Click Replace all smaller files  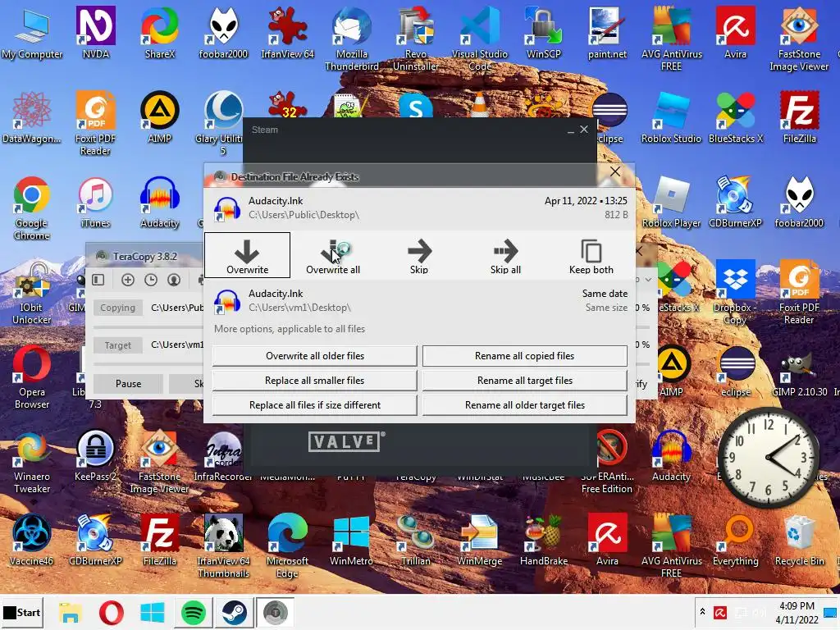click(314, 381)
